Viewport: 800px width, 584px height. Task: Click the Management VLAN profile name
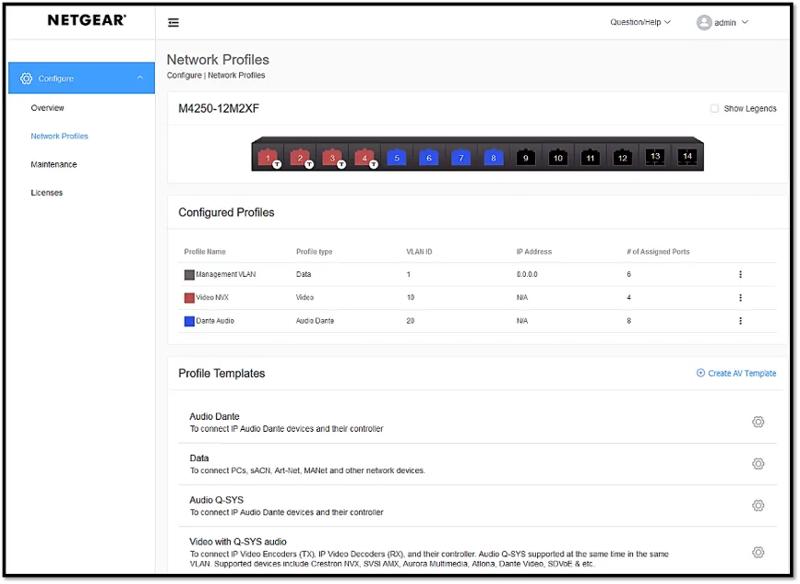[x=226, y=274]
